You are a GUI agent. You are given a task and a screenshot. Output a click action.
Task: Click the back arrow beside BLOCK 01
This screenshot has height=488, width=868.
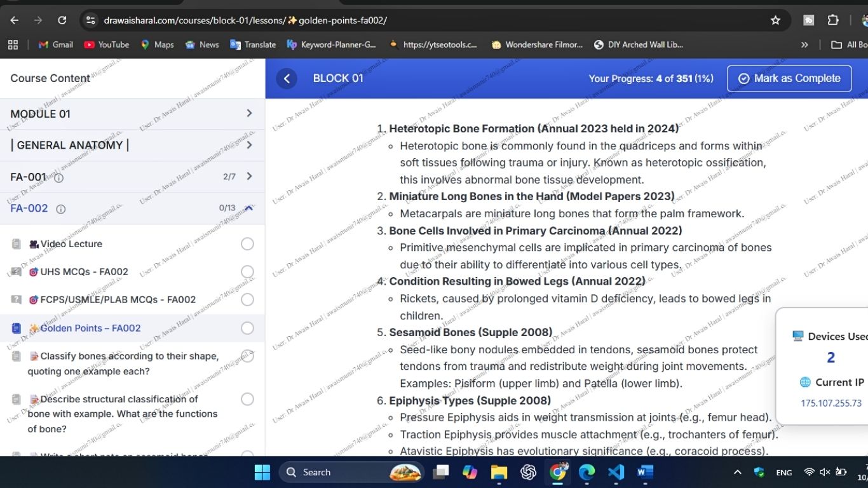[286, 78]
